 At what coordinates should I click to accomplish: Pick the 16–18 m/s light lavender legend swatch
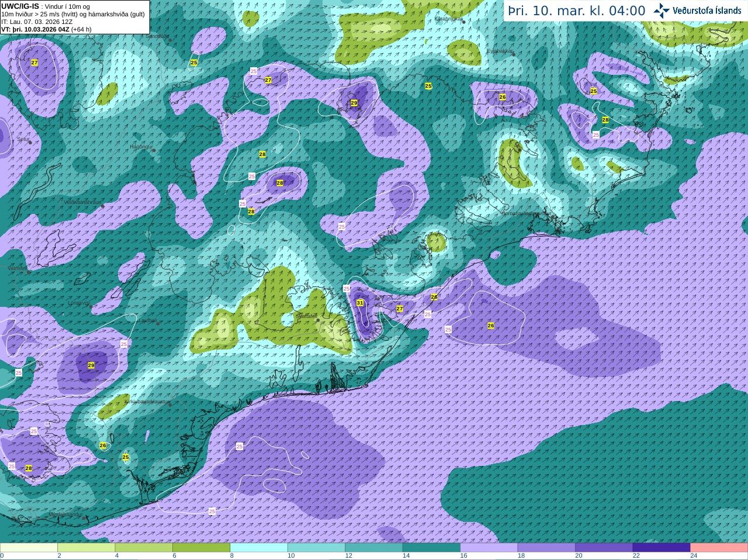tap(489, 548)
